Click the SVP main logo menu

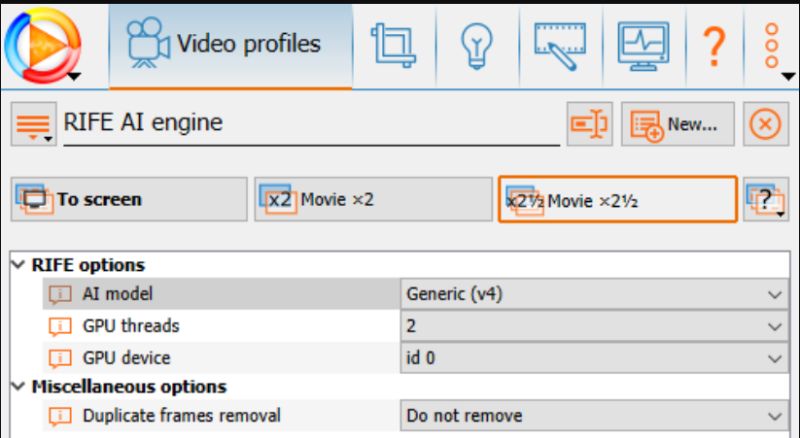coord(42,44)
